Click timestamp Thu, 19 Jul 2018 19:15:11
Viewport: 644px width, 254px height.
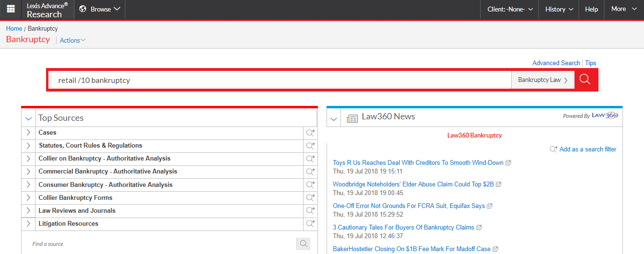(x=368, y=171)
